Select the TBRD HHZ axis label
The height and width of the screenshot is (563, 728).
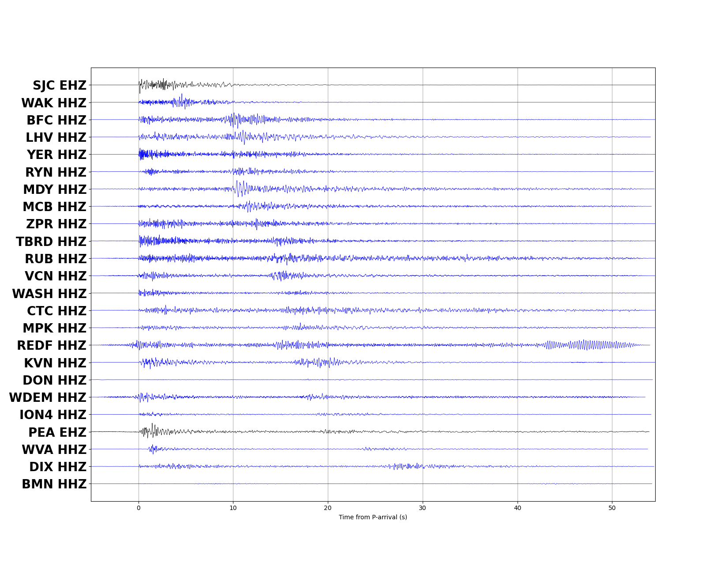[51, 242]
